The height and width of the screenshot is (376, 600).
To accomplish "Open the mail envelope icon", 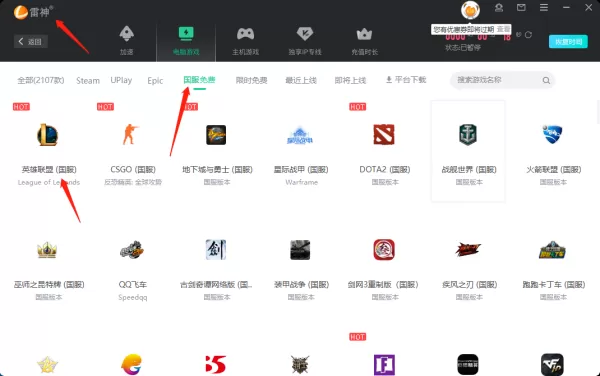I will tap(521, 7).
